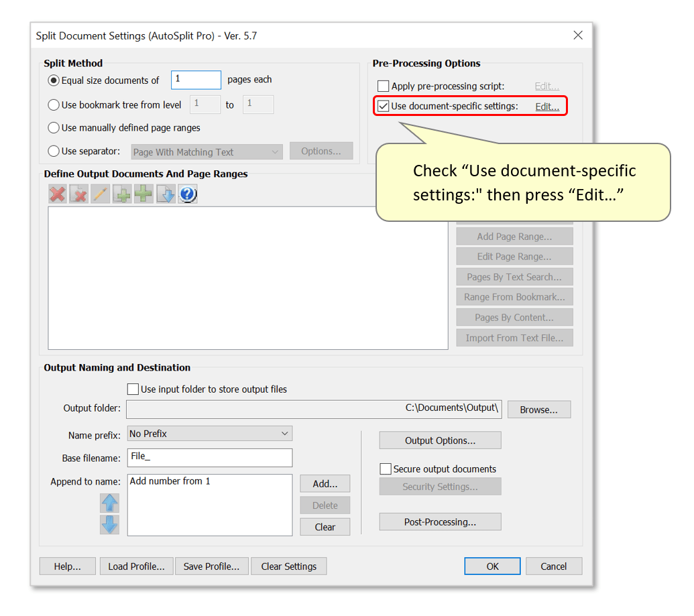Select the Use separator radio button
694x616 pixels.
[54, 151]
